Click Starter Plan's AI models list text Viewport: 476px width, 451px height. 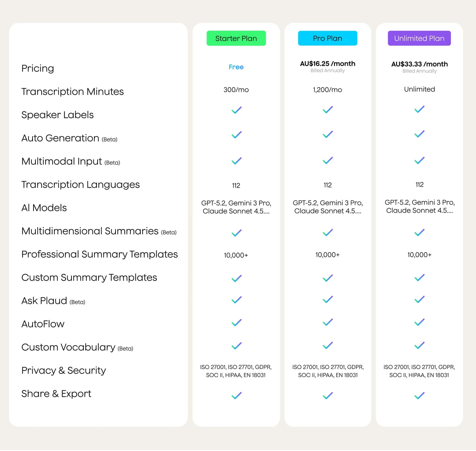[x=236, y=207]
